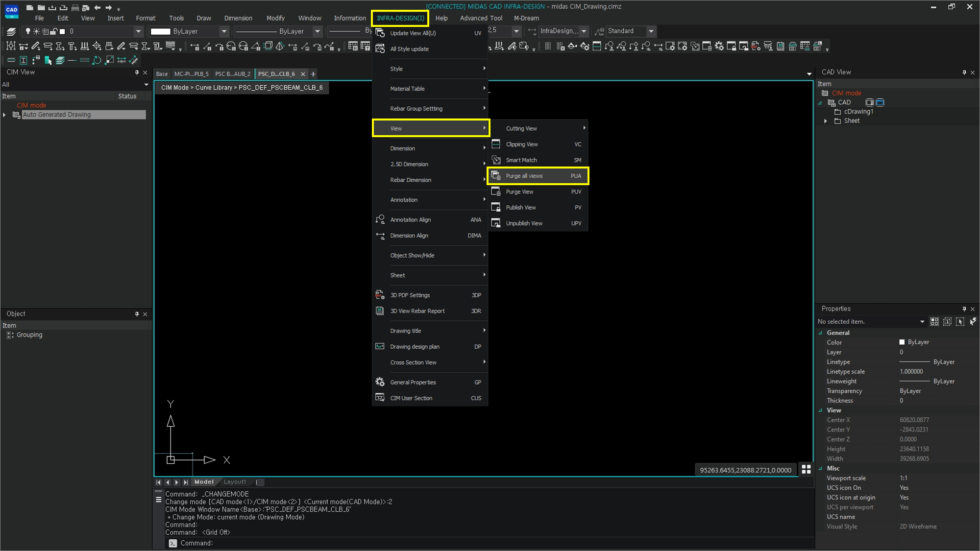This screenshot has width=980, height=551.
Task: Open the layer name dropdown showing 0
Action: point(138,31)
